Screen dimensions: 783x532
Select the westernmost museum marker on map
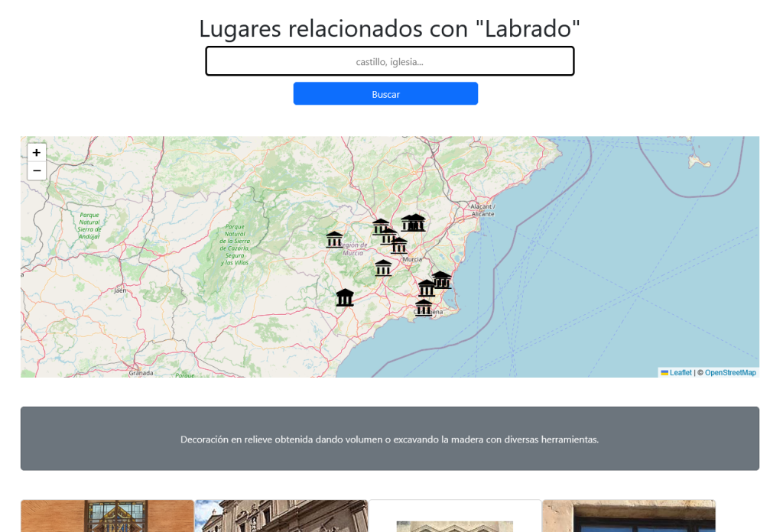click(334, 239)
